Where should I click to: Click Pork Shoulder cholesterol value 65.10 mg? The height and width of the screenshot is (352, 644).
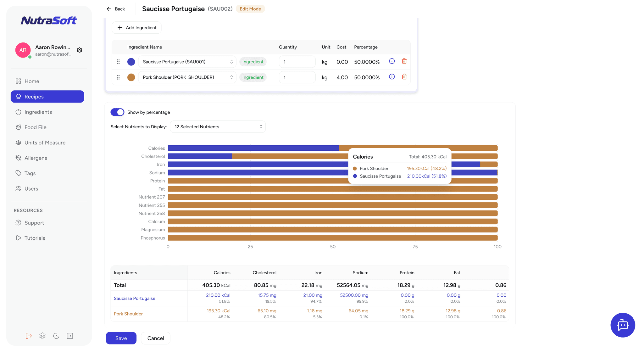267,311
